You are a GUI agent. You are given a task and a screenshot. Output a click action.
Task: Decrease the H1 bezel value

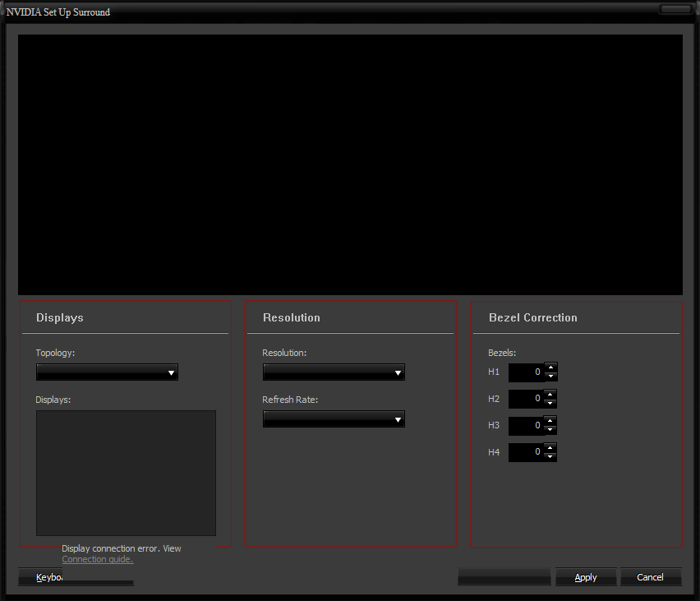tap(550, 377)
